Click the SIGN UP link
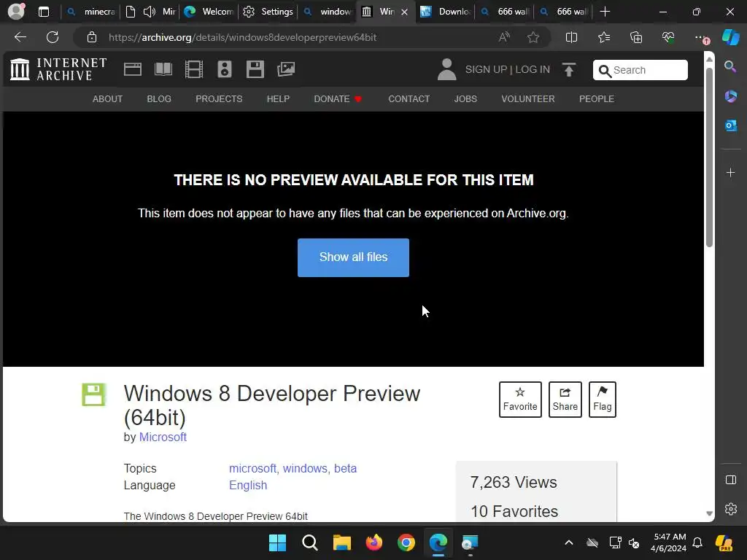 (x=486, y=69)
